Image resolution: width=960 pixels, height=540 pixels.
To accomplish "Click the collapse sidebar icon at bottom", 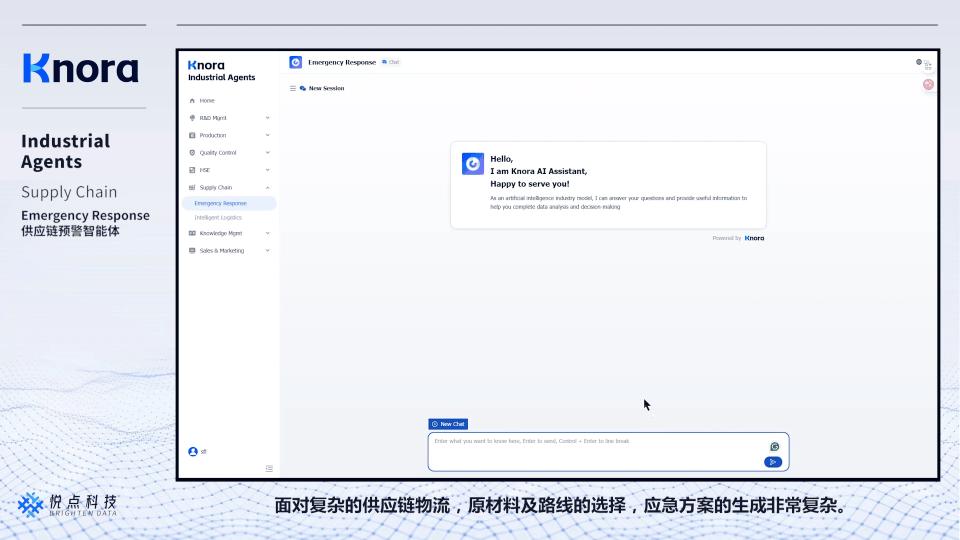I will point(268,468).
